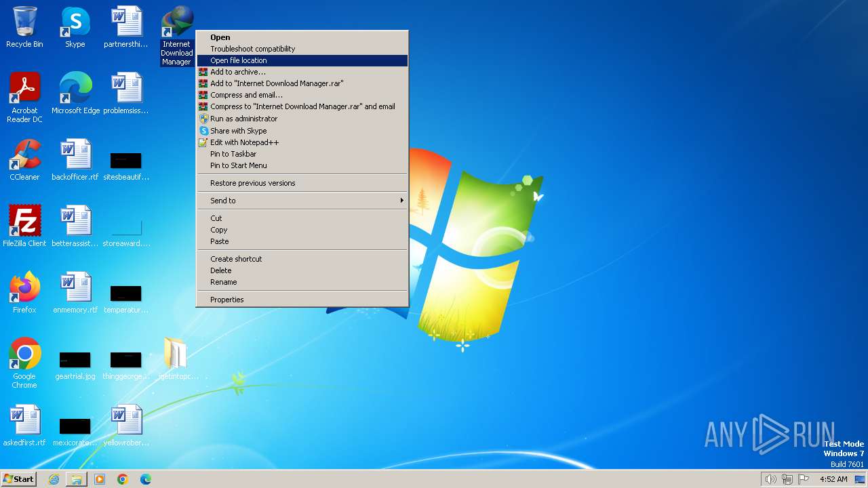Screen dimensions: 868x488
Task: Launch Edge from the taskbar
Action: point(146,479)
